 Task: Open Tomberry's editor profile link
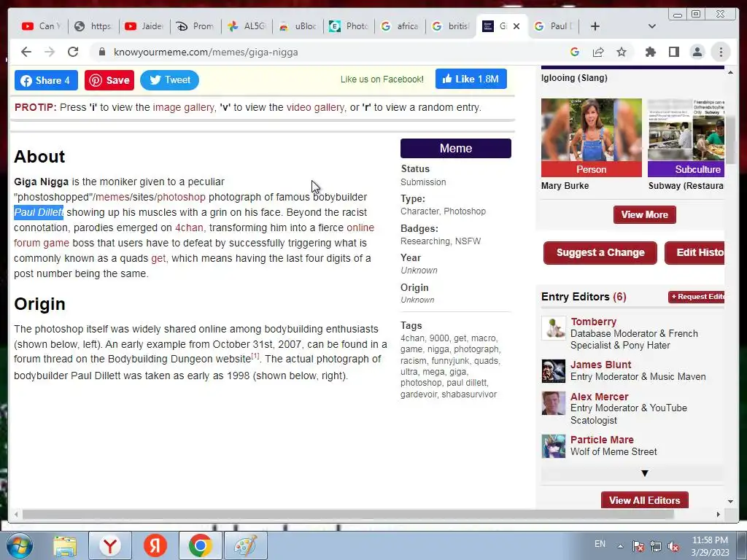(594, 322)
